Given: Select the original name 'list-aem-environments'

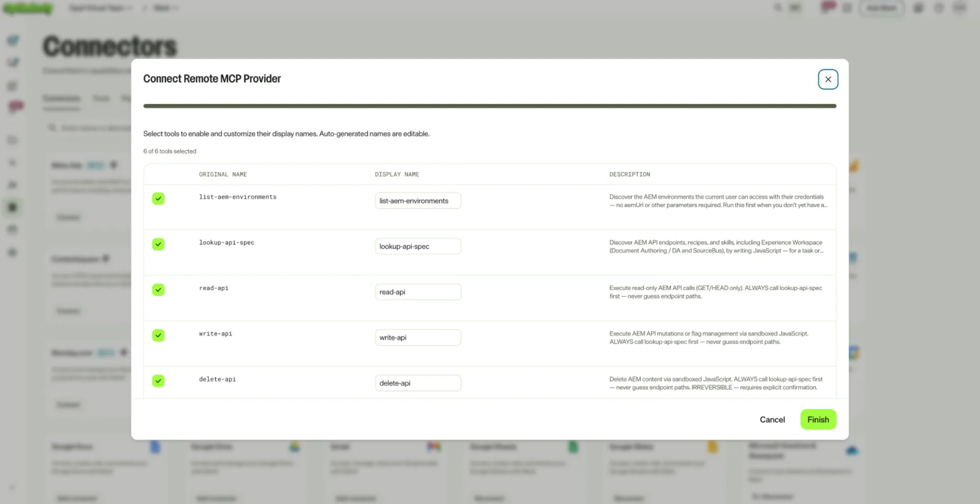Looking at the screenshot, I should click(237, 197).
